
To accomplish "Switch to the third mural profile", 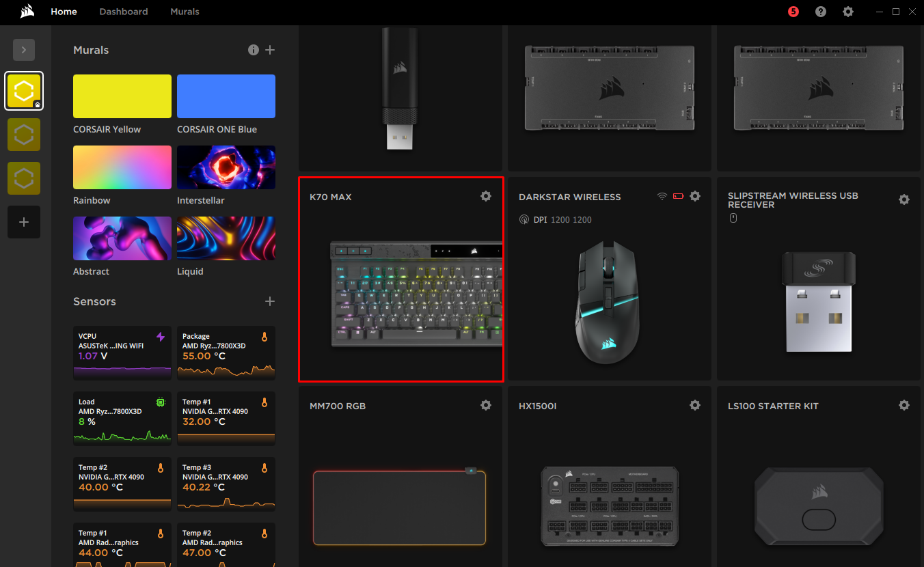I will tap(23, 178).
